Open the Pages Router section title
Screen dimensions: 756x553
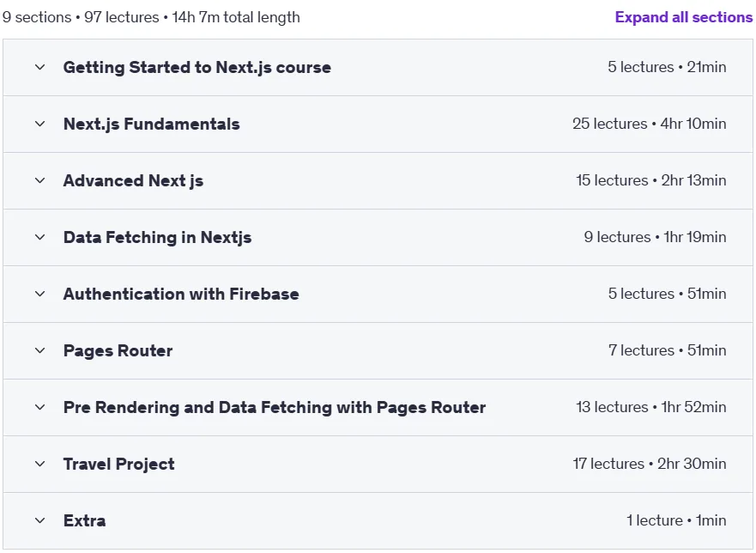[x=118, y=351]
